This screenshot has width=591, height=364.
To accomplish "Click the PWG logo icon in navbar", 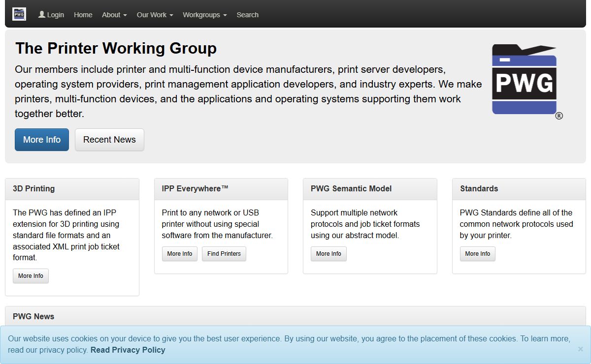I will point(19,14).
